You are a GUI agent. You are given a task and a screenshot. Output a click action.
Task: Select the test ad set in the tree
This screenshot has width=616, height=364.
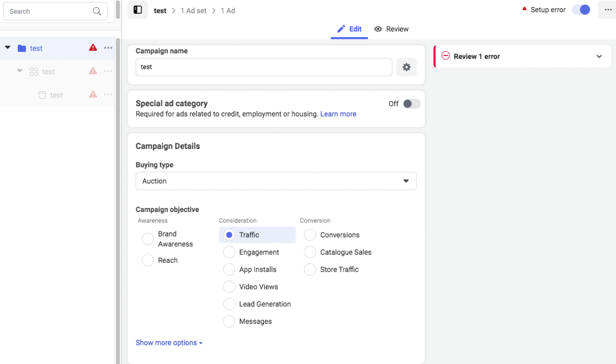coord(49,72)
